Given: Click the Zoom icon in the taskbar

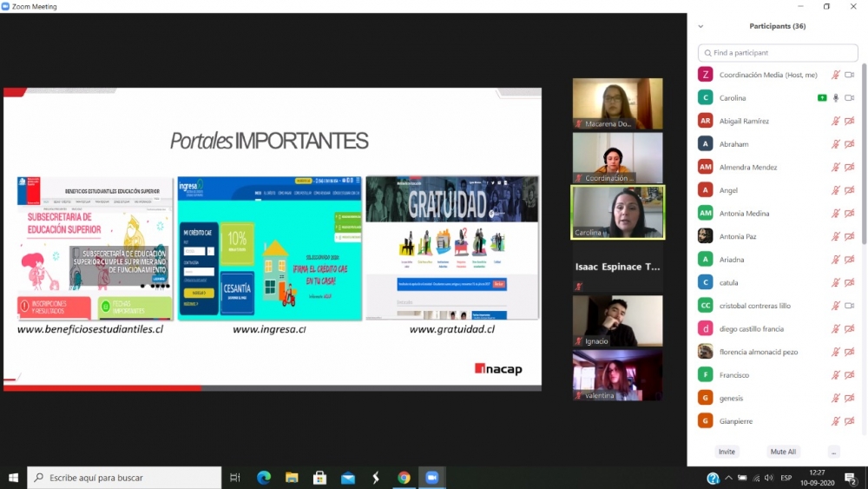Looking at the screenshot, I should pos(431,478).
